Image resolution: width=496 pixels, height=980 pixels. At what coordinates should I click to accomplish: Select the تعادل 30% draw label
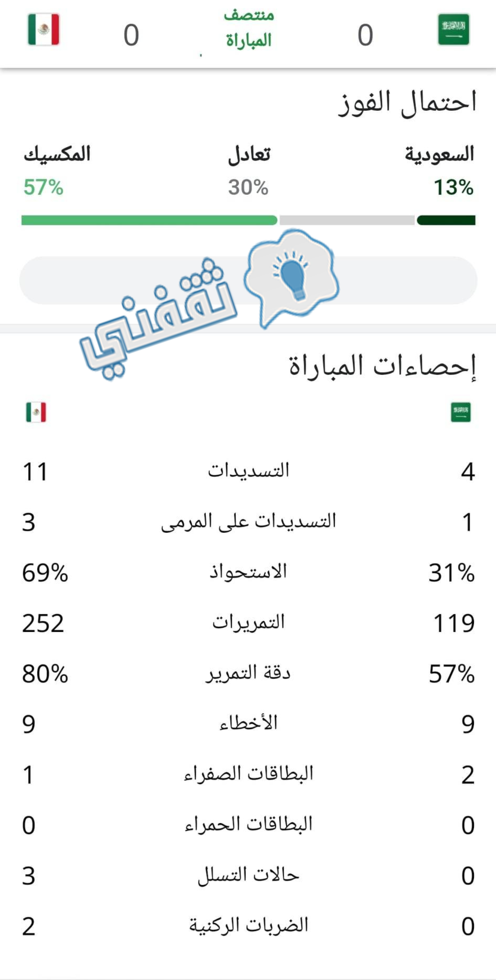248,171
